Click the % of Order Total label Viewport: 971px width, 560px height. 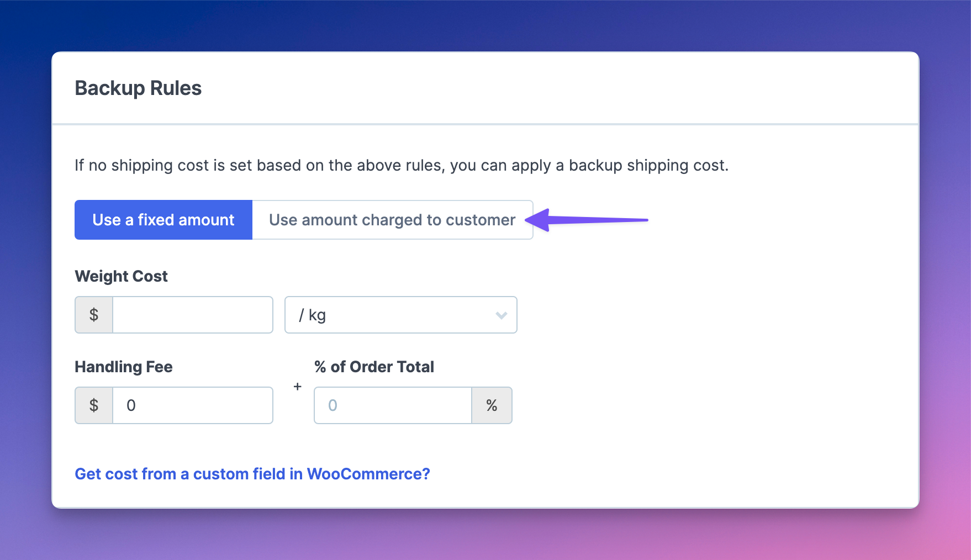coord(374,367)
